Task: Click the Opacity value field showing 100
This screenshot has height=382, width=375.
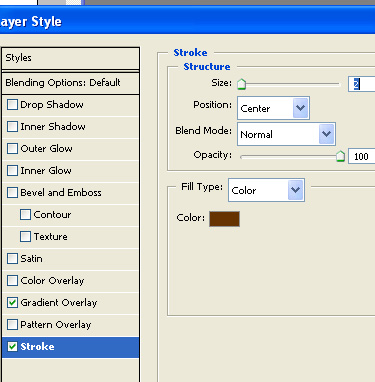Action: tap(362, 156)
